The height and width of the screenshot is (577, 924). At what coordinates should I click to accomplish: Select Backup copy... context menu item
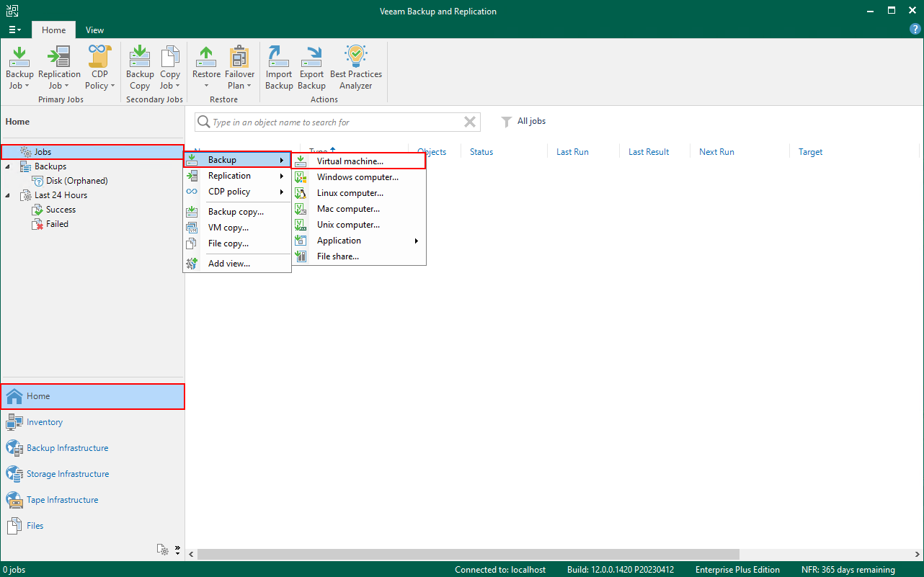[237, 212]
